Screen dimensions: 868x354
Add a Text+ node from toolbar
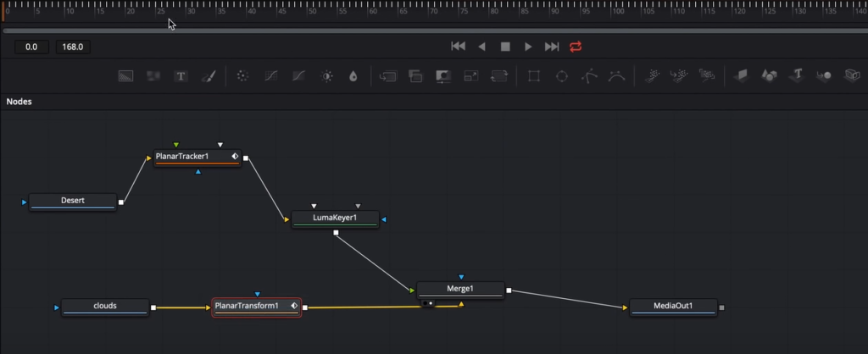(x=181, y=76)
